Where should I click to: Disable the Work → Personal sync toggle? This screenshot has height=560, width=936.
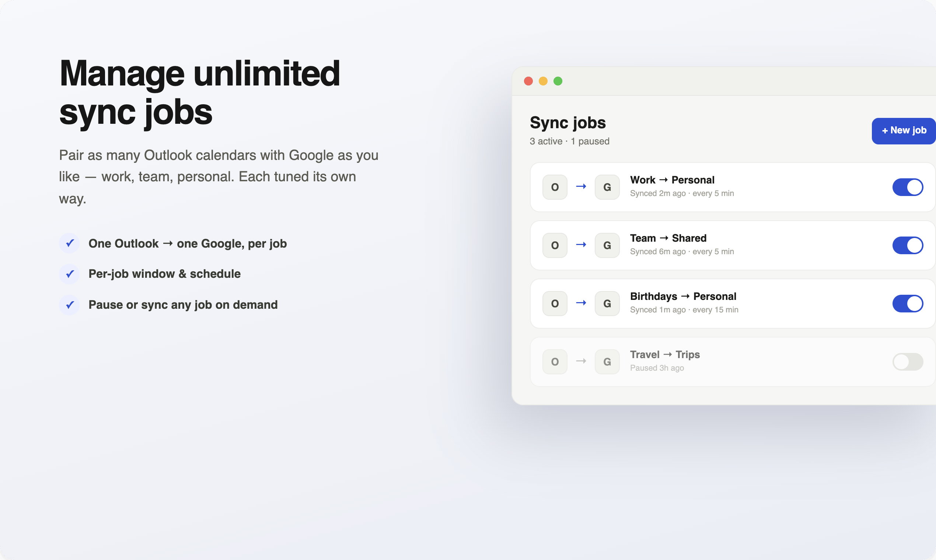[x=907, y=187]
